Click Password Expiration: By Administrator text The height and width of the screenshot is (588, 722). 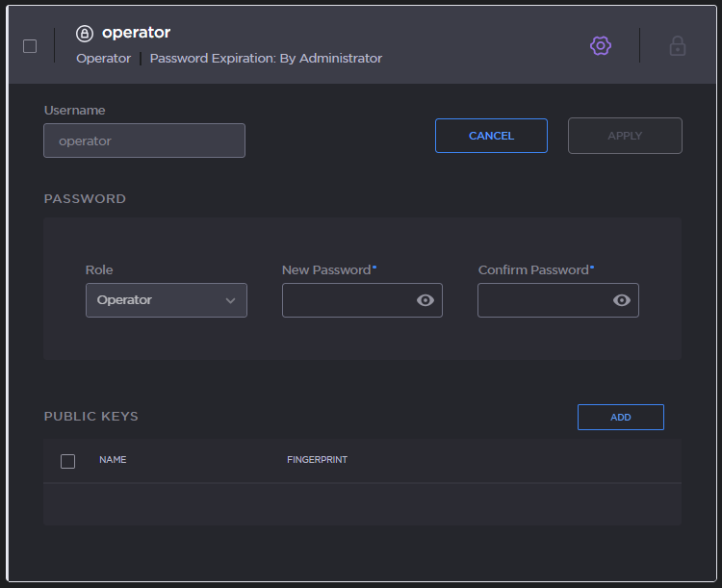266,59
